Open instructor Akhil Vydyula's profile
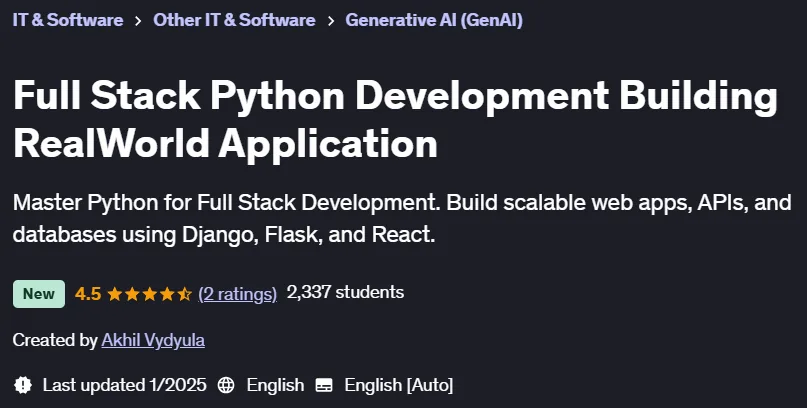This screenshot has width=807, height=408. click(x=153, y=340)
